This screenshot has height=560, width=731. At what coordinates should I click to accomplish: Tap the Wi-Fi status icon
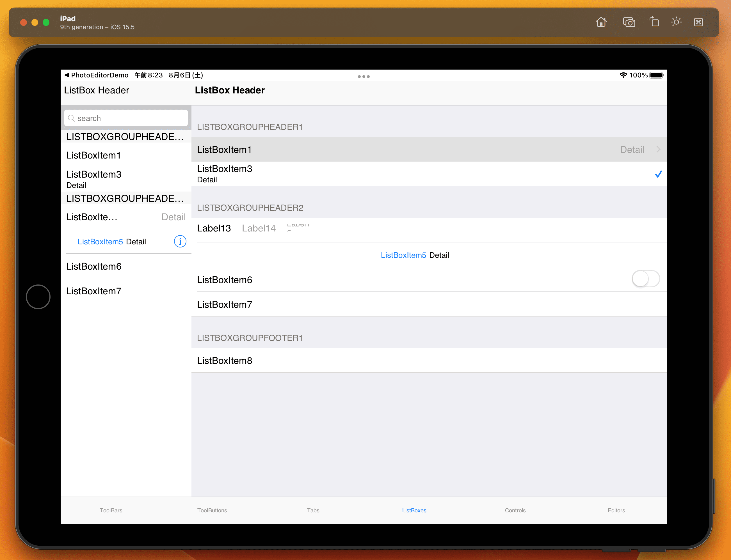click(623, 75)
